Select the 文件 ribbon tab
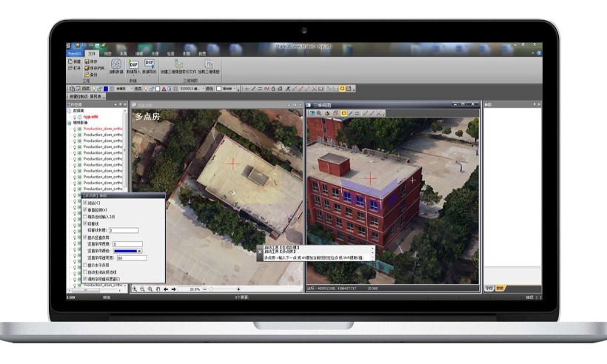The height and width of the screenshot is (364, 607). (x=92, y=53)
